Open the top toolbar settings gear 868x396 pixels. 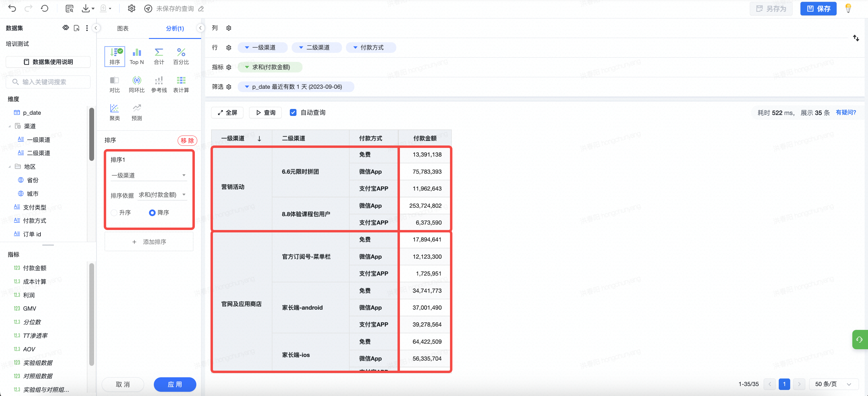132,8
